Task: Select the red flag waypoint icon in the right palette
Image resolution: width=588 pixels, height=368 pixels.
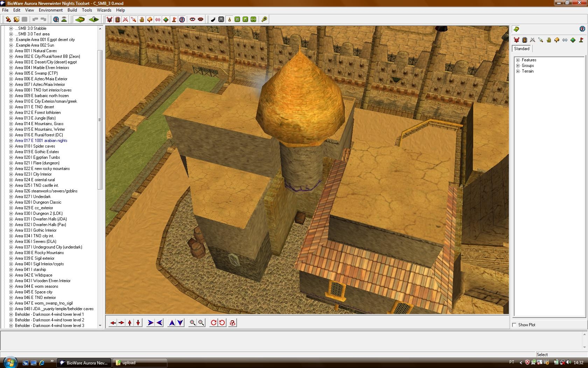Action: point(581,40)
